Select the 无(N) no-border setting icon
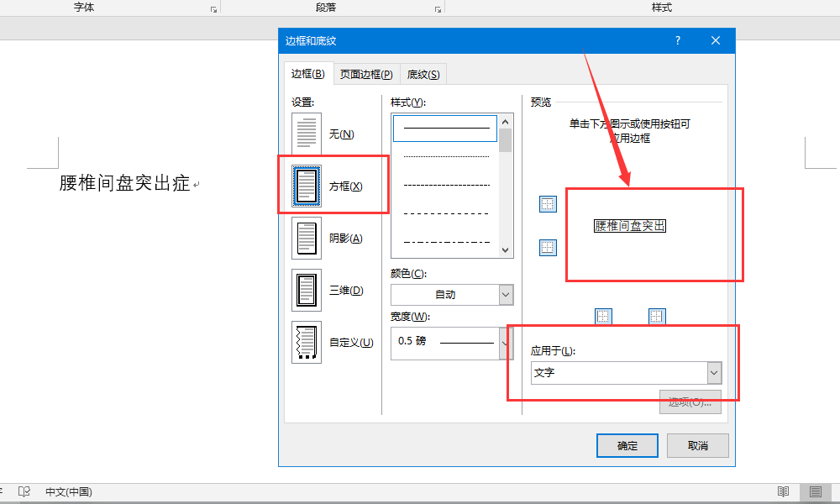This screenshot has height=504, width=840. tap(307, 134)
